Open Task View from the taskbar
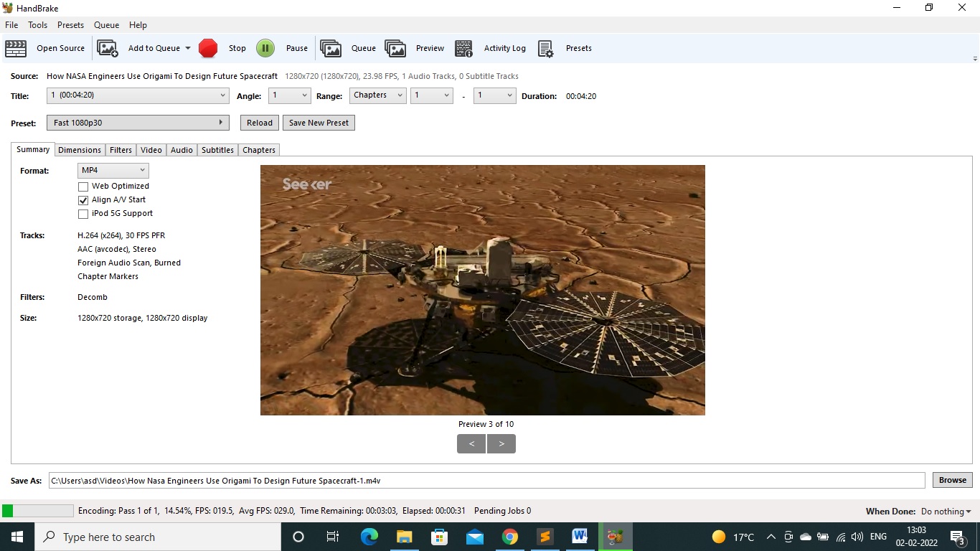Image resolution: width=980 pixels, height=551 pixels. tap(333, 537)
